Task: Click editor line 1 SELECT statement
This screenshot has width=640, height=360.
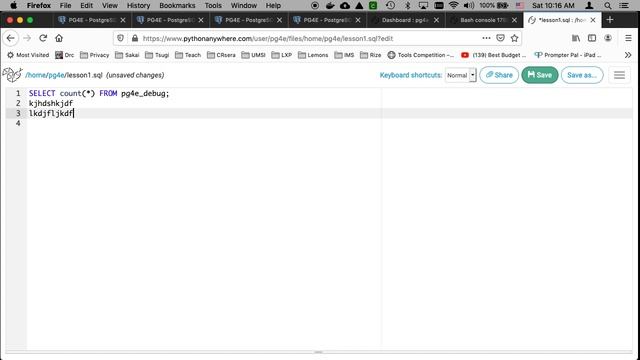Action: [99, 93]
